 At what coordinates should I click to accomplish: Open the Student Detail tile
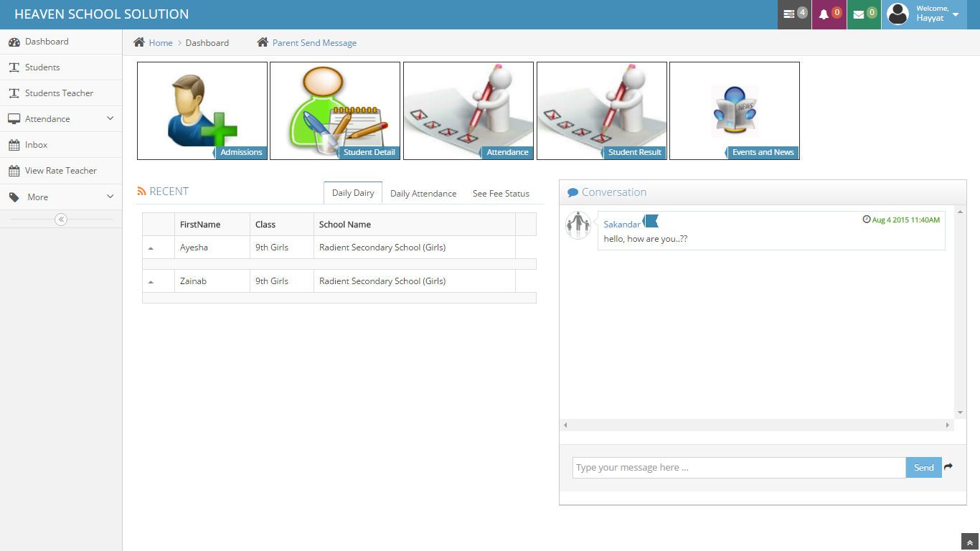pos(335,110)
